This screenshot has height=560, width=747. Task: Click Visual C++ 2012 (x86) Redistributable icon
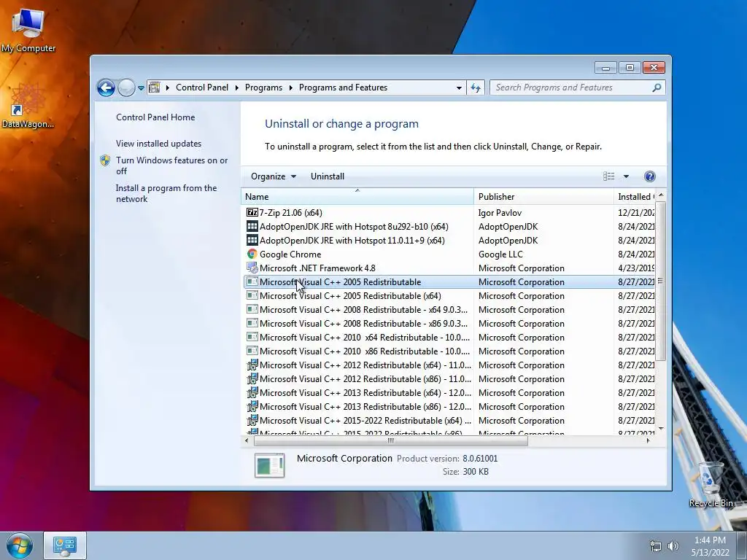(x=252, y=378)
